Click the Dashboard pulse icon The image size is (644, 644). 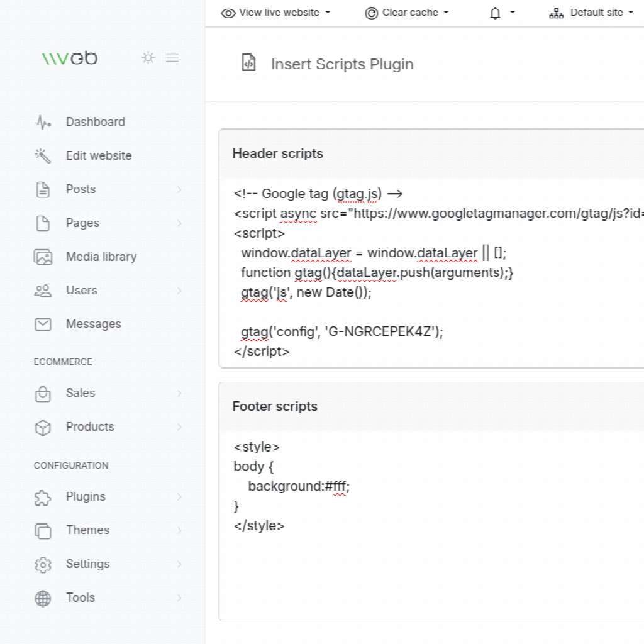pyautogui.click(x=43, y=122)
